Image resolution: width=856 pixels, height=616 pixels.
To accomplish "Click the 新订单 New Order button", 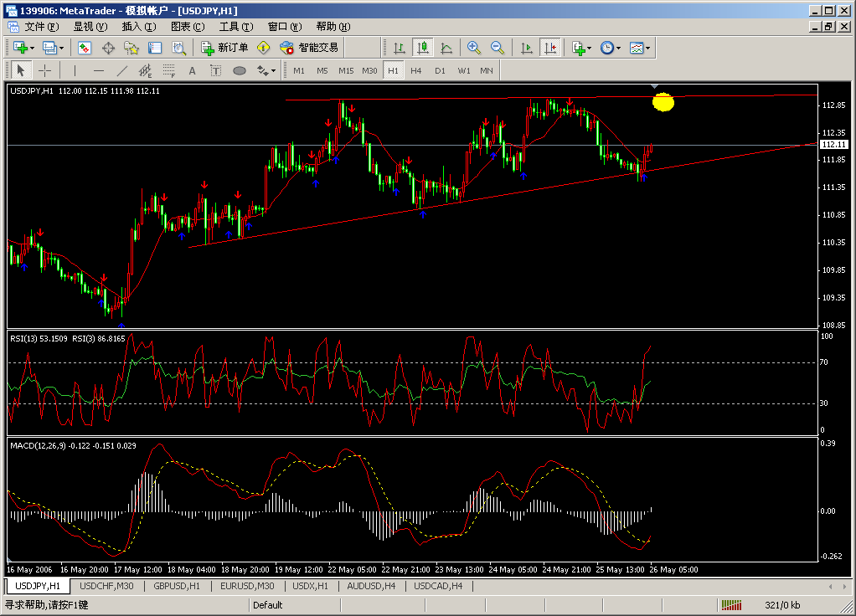I will click(x=224, y=48).
